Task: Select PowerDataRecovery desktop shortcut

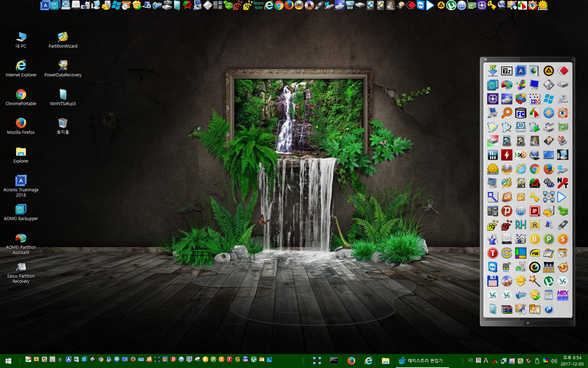Action: point(63,69)
